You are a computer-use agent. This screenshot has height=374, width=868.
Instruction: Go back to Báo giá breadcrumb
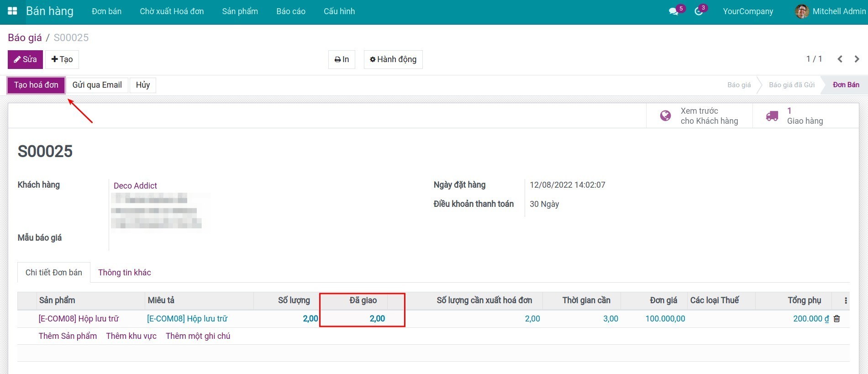click(25, 37)
